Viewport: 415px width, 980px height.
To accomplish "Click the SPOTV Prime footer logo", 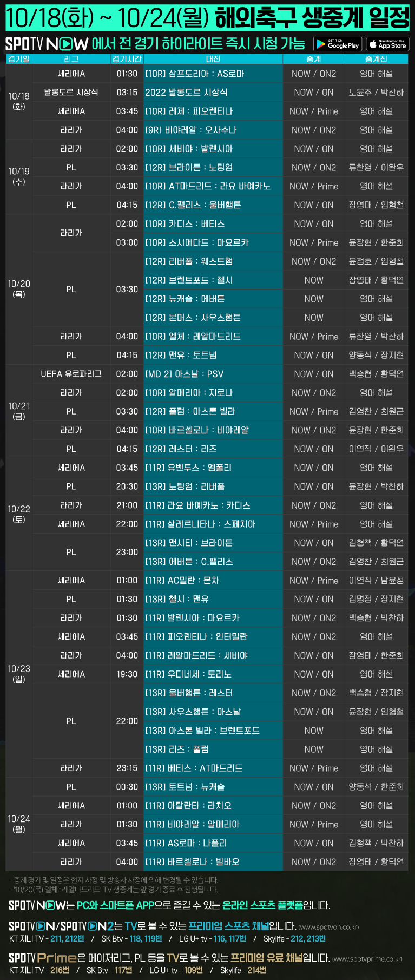I will click(x=43, y=958).
